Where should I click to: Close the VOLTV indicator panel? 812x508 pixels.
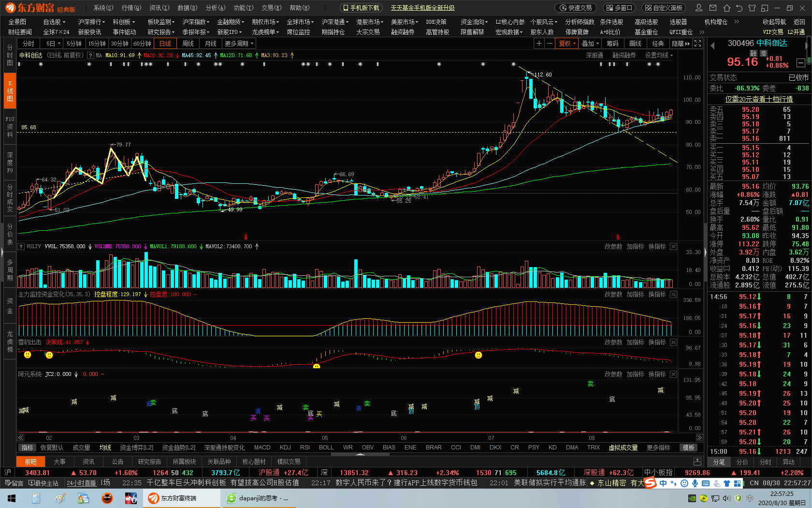[x=673, y=247]
